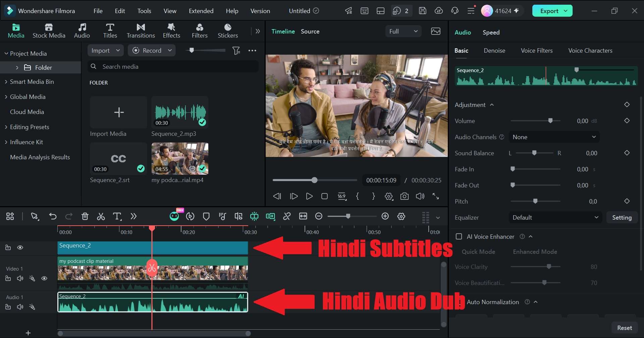Enable the AI Voice Enhancer checkbox
This screenshot has height=338, width=644.
coord(459,236)
